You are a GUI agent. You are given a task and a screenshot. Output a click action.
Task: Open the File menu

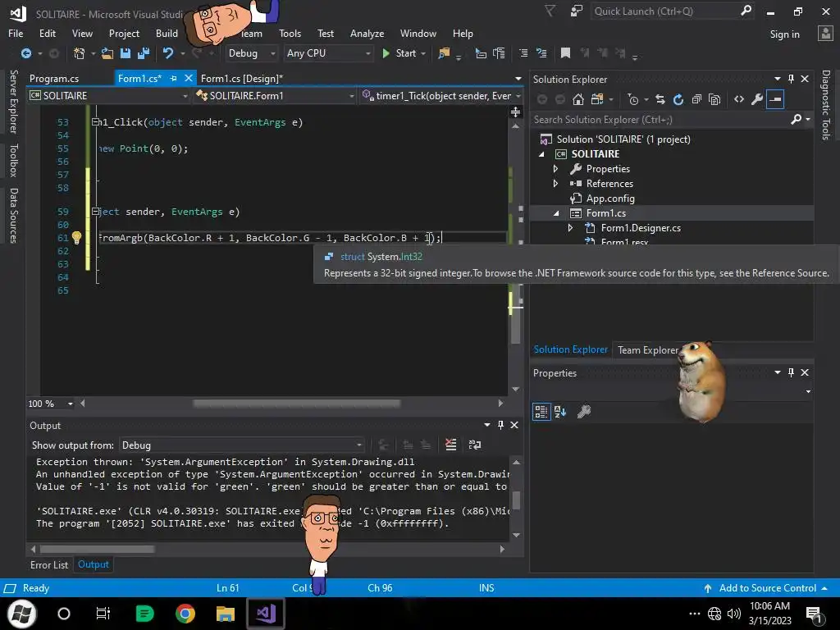point(16,33)
